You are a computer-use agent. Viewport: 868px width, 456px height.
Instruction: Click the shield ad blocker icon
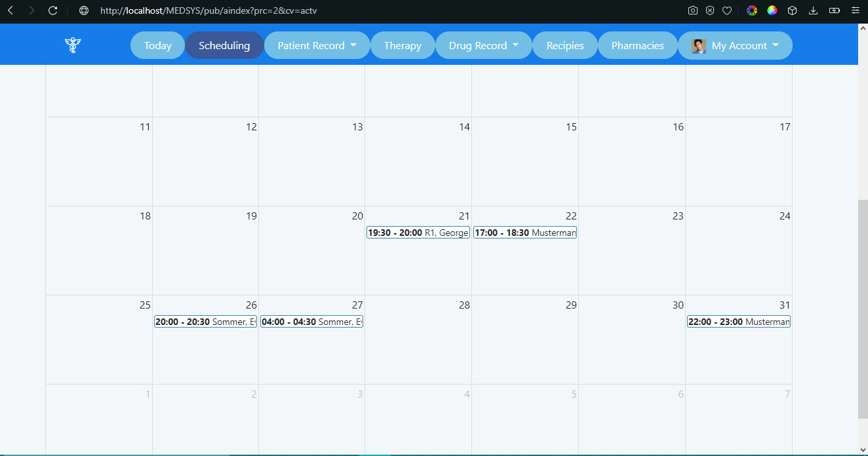click(x=710, y=10)
